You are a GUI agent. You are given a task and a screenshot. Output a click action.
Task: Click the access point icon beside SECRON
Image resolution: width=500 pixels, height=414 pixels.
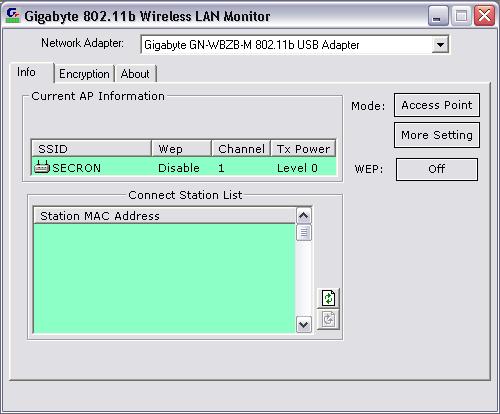click(42, 167)
